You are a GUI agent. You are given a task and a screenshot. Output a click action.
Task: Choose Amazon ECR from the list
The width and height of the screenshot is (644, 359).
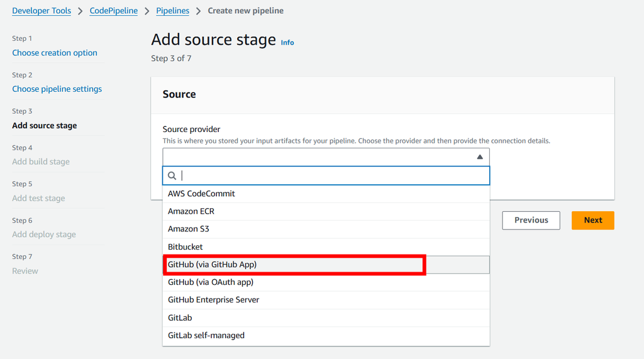point(326,211)
